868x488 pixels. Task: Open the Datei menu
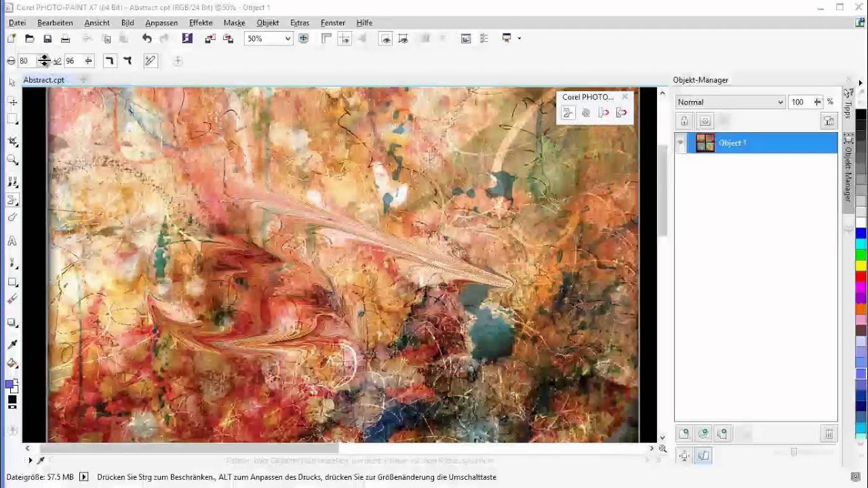[x=17, y=22]
